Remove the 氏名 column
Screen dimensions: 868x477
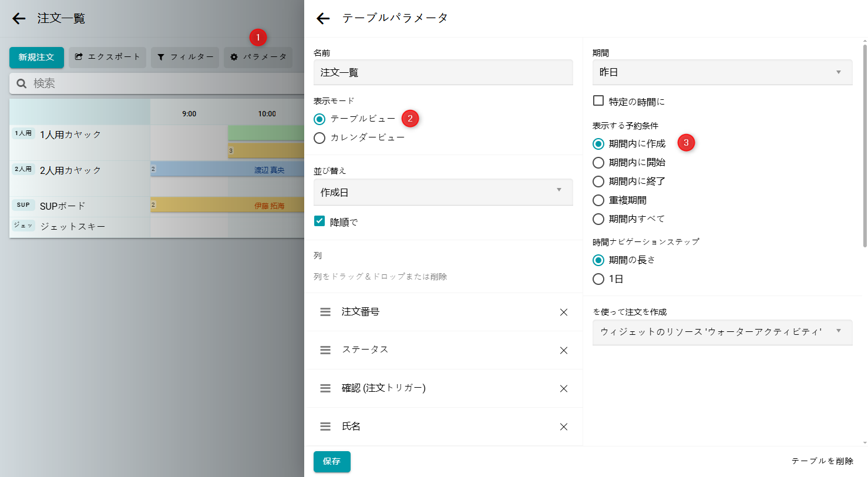pyautogui.click(x=564, y=426)
